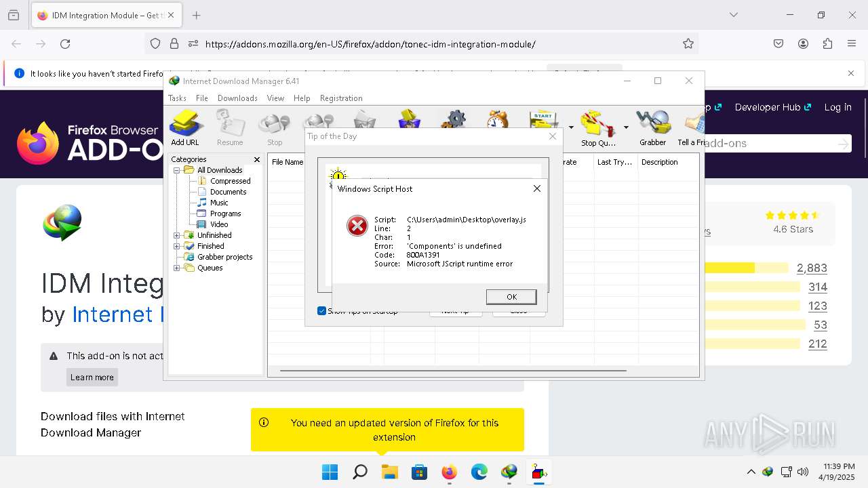Screen dimensions: 868x488
Task: Open Windows Start menu
Action: [330, 472]
